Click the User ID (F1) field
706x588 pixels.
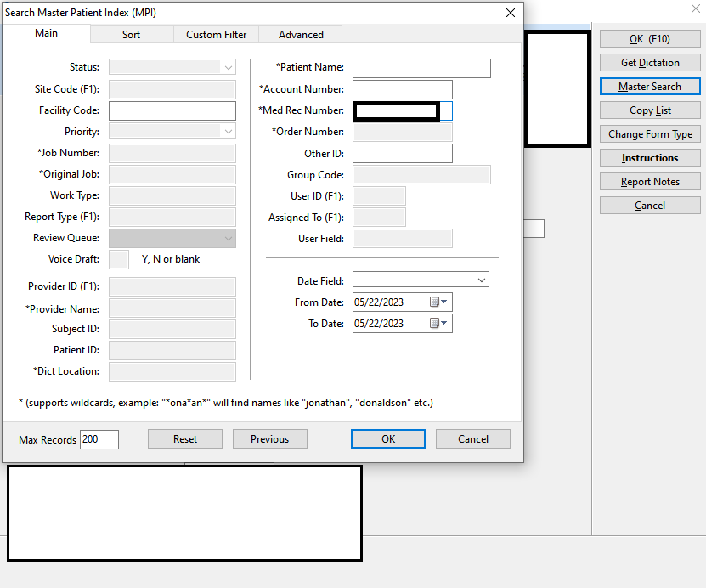point(379,195)
